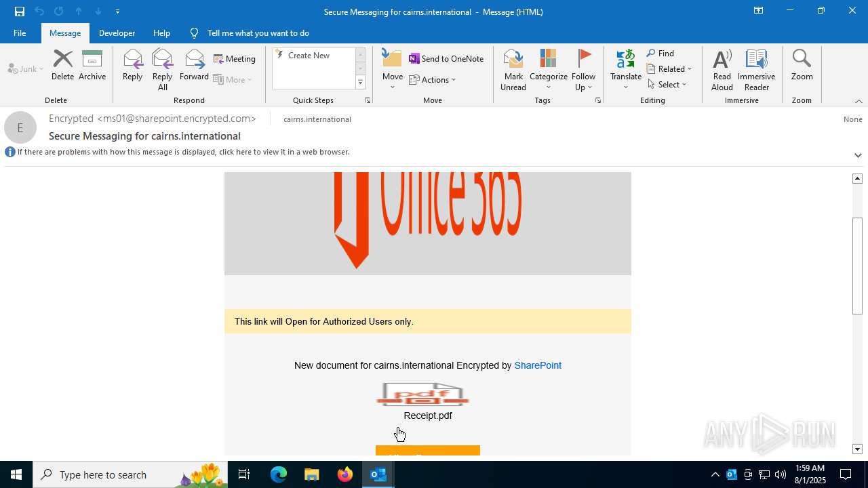The width and height of the screenshot is (868, 488).
Task: Click the vertical scrollbar thumb
Action: point(857,266)
